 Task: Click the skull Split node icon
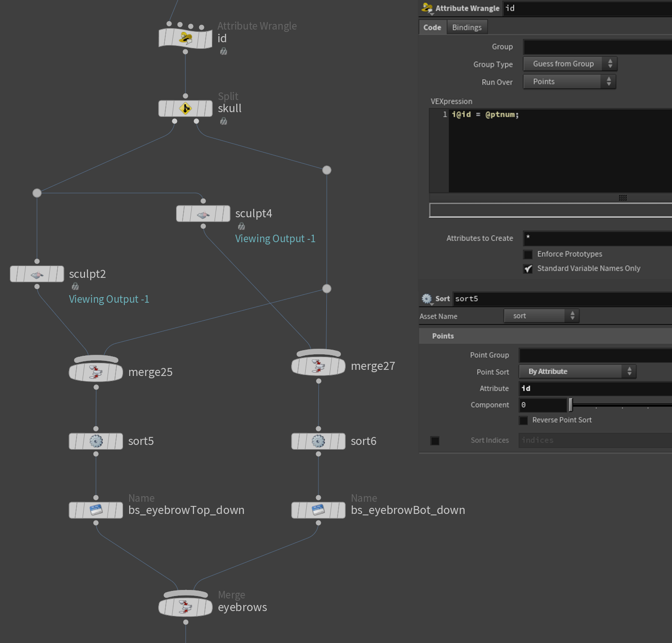pos(185,108)
